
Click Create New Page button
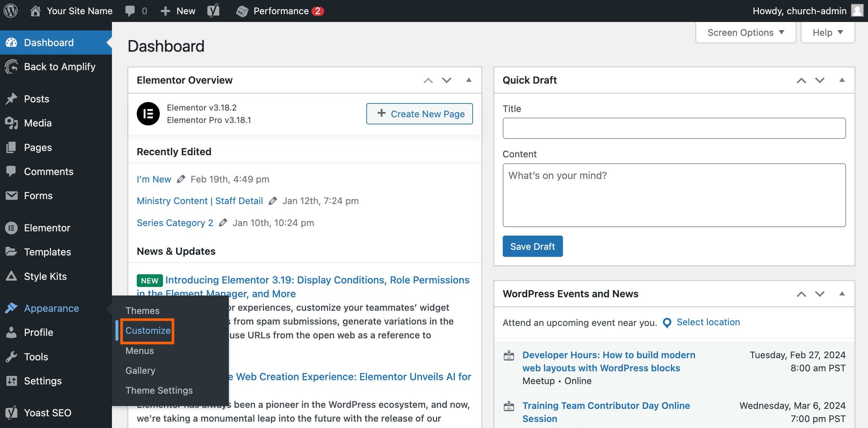(419, 114)
